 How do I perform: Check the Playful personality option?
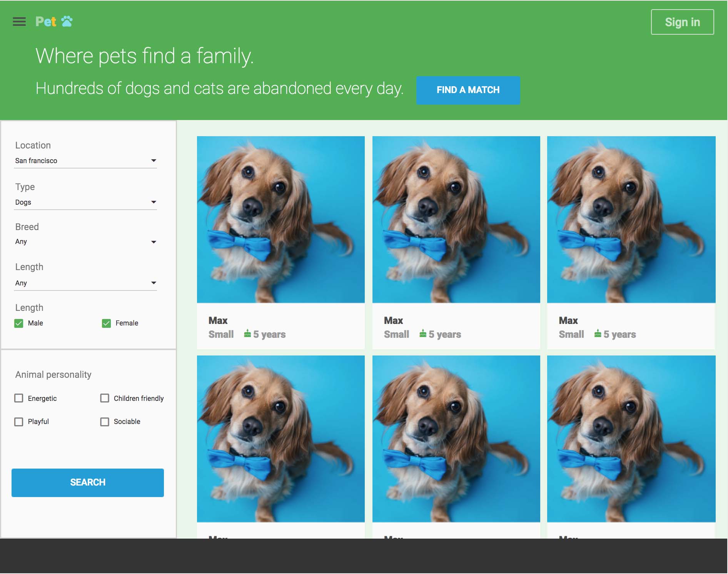pos(19,422)
